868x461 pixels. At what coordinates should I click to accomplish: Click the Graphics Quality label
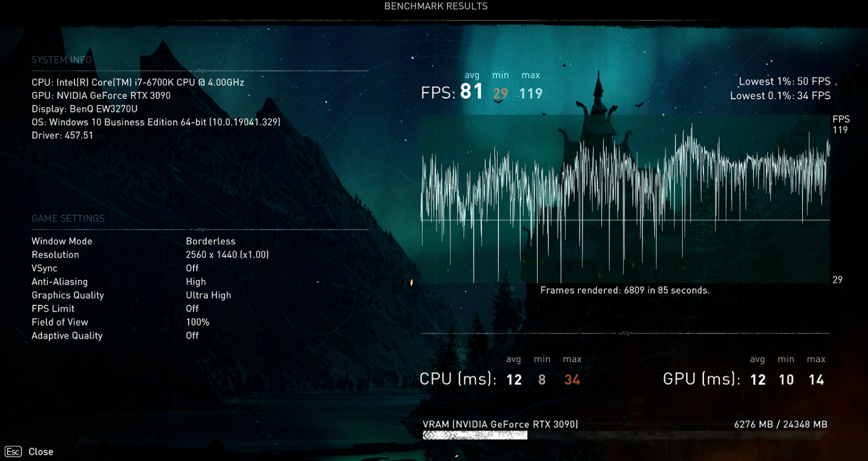(68, 296)
